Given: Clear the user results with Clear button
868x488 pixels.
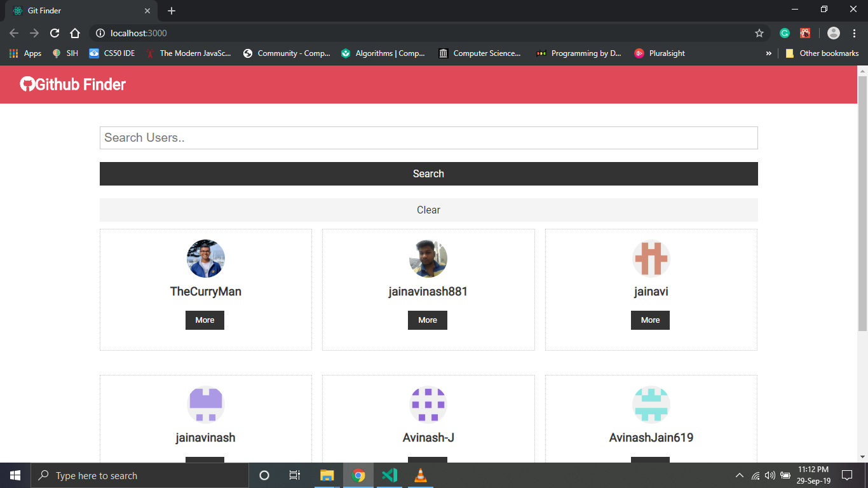Looking at the screenshot, I should 428,210.
